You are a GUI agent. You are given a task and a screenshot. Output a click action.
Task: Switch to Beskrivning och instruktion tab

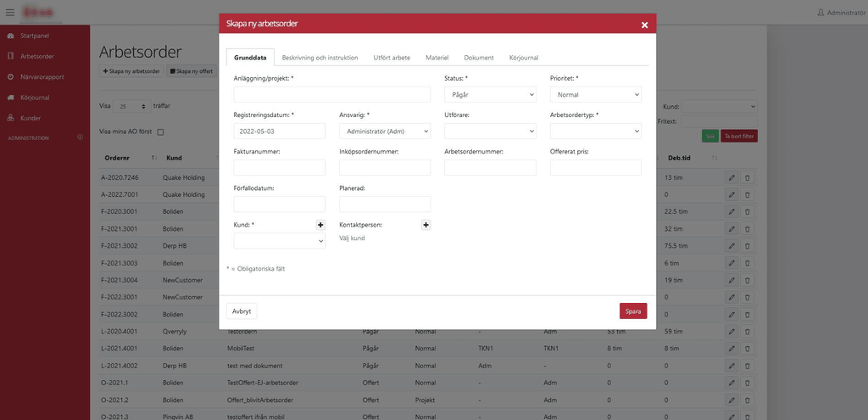[x=320, y=58]
